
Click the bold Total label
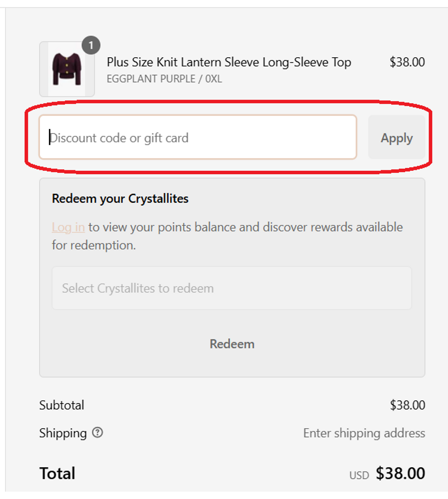[57, 473]
